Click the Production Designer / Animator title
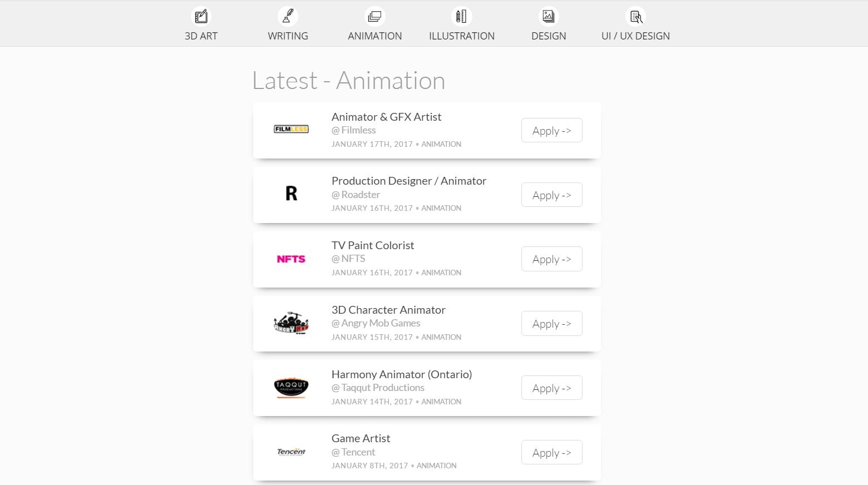 coord(409,180)
